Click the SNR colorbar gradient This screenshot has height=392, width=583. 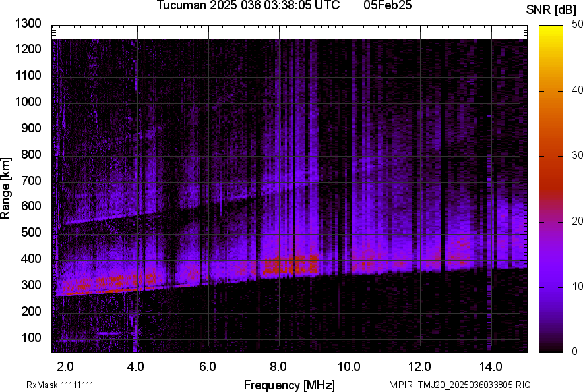[x=551, y=189]
